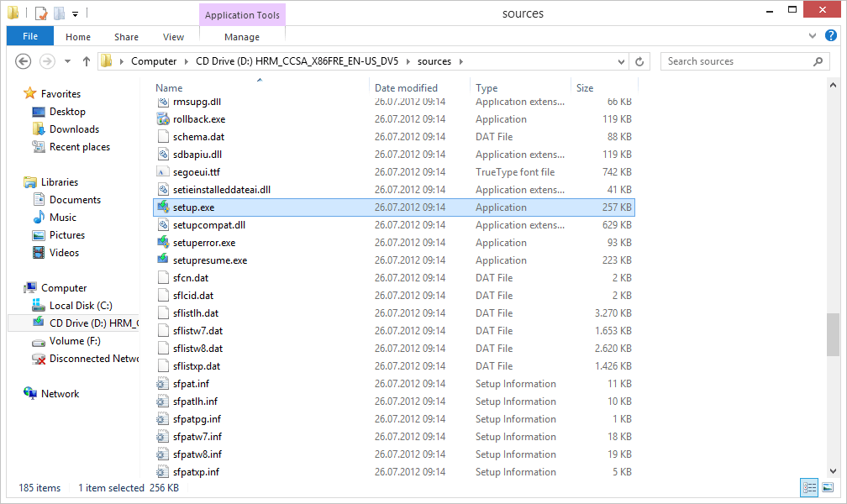This screenshot has height=504, width=847.
Task: Select the sflistw8.dat file icon
Action: pos(163,349)
